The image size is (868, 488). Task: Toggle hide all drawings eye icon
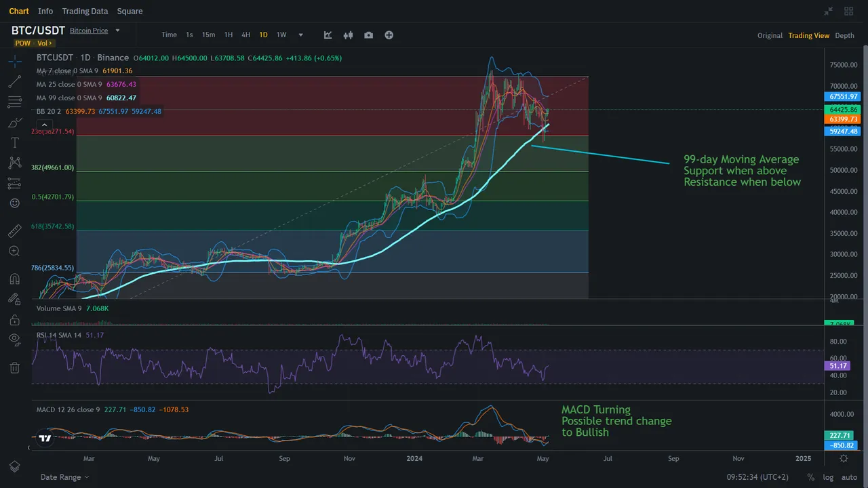point(14,339)
